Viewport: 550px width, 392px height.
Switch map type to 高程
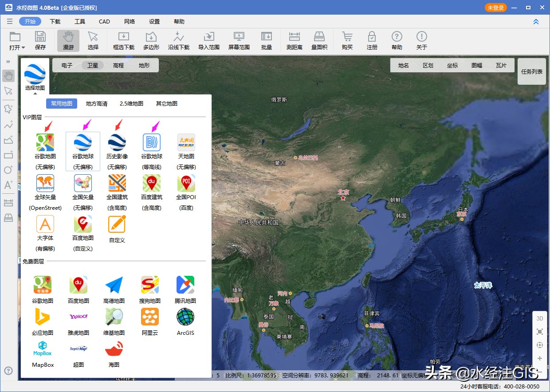pyautogui.click(x=118, y=65)
